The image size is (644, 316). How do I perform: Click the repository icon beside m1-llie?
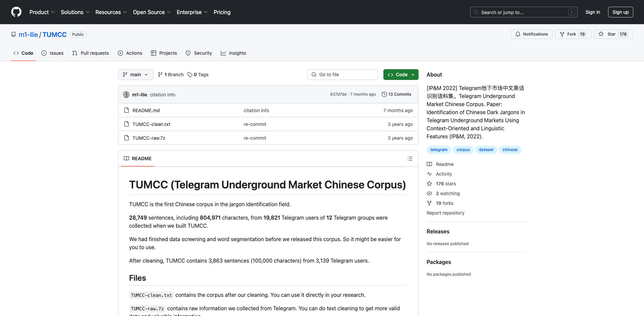(x=13, y=35)
